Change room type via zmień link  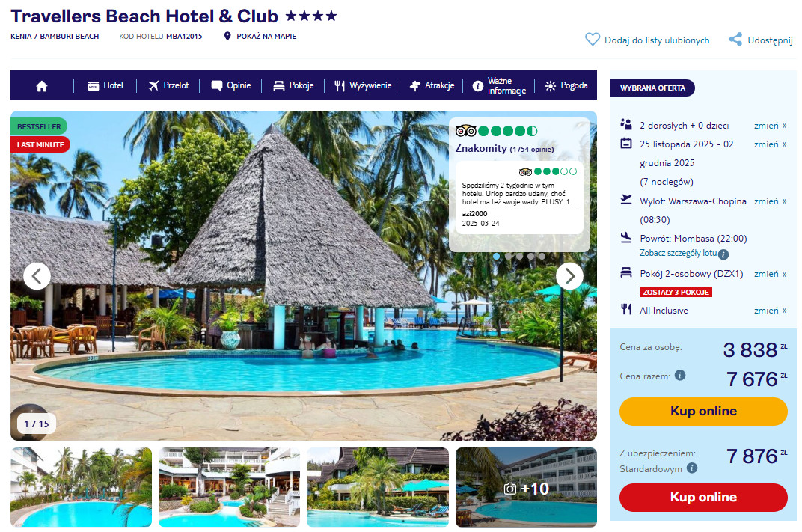770,274
